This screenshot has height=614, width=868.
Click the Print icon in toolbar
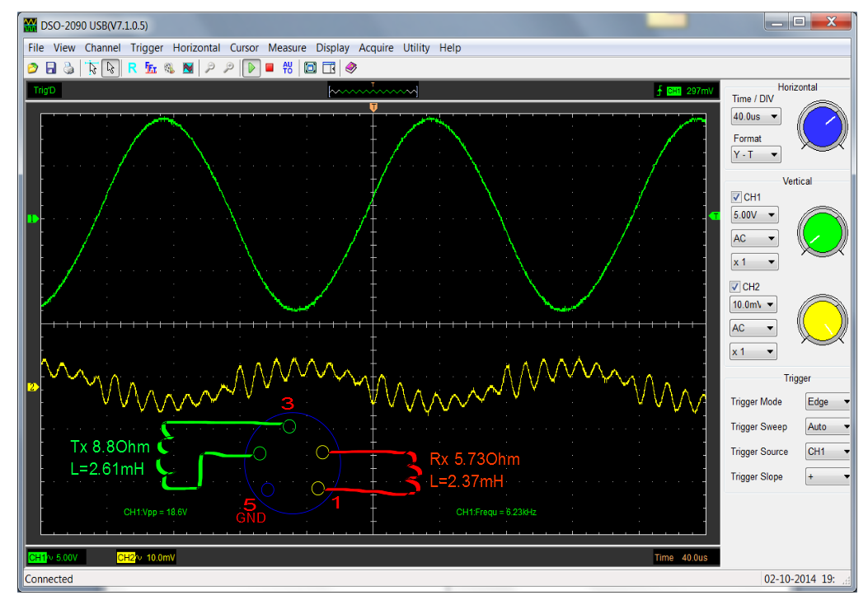coord(68,68)
